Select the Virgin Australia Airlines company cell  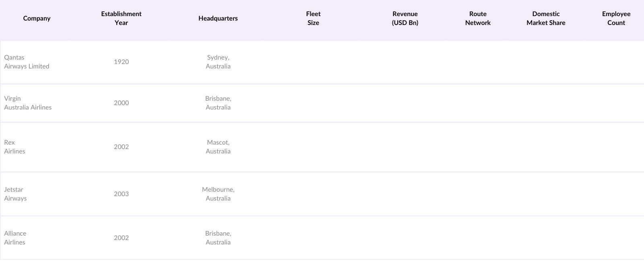click(28, 103)
